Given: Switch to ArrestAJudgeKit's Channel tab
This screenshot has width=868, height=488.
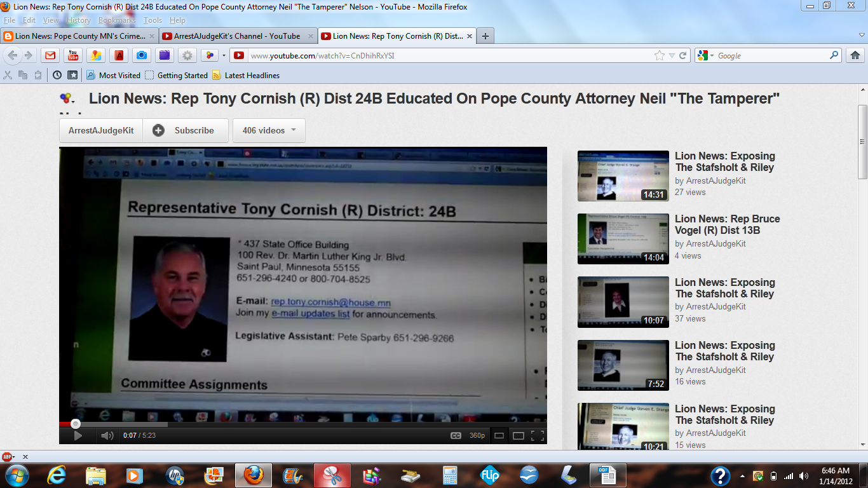Looking at the screenshot, I should [x=238, y=36].
